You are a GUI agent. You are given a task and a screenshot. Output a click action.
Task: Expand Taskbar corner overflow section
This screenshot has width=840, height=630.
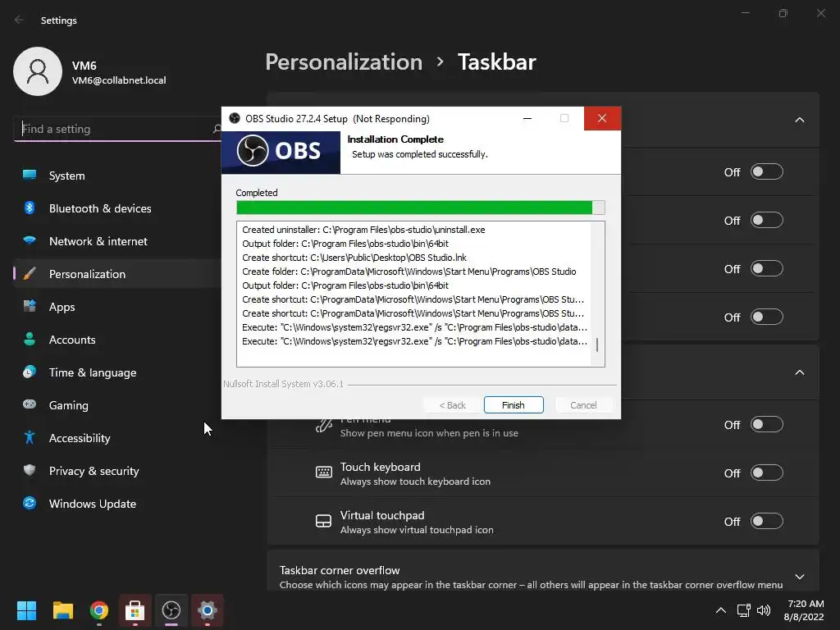(x=799, y=577)
